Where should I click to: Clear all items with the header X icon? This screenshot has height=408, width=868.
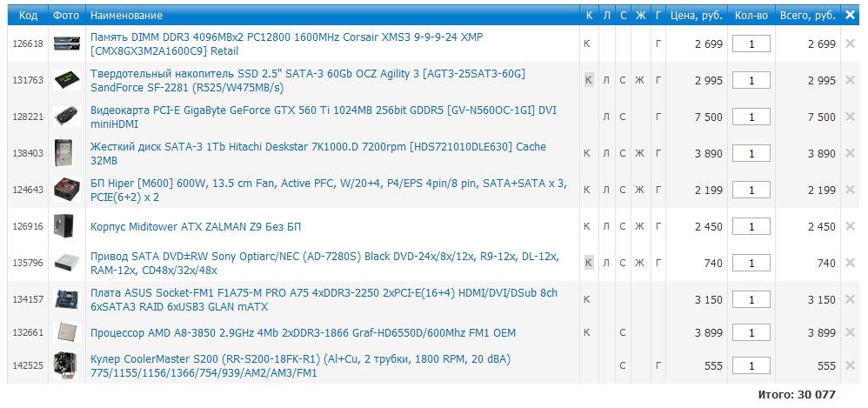[850, 16]
